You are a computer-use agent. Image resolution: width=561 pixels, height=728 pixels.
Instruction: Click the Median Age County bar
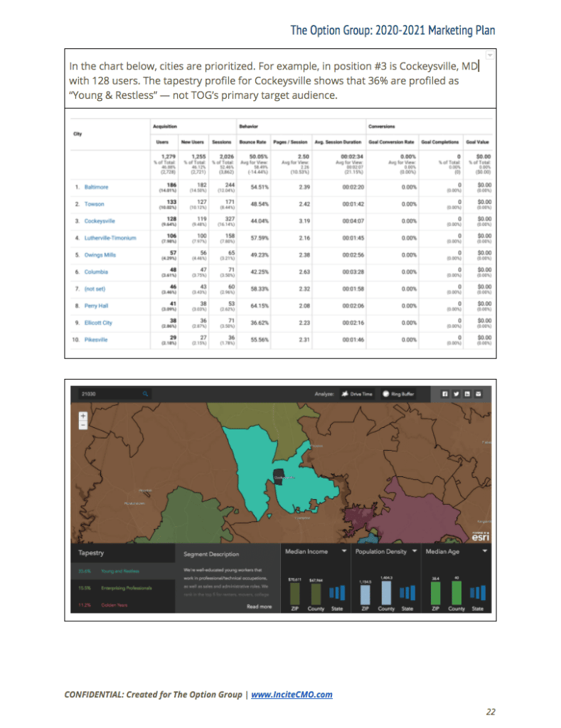click(x=456, y=592)
